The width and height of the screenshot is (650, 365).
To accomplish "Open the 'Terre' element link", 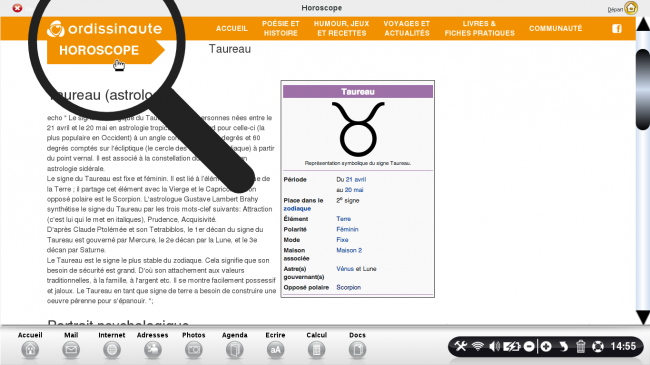I will click(x=343, y=219).
